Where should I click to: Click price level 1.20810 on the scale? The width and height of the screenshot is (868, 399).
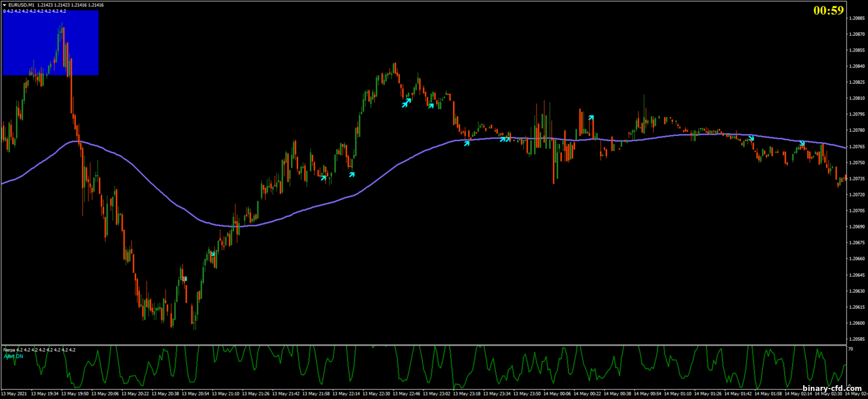[857, 98]
